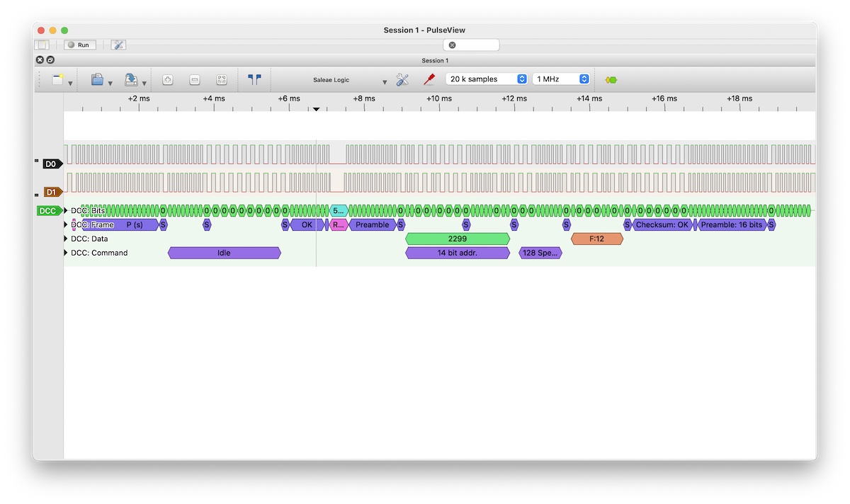Zoom in on the waveform view
This screenshot has height=504, width=850.
(x=168, y=80)
